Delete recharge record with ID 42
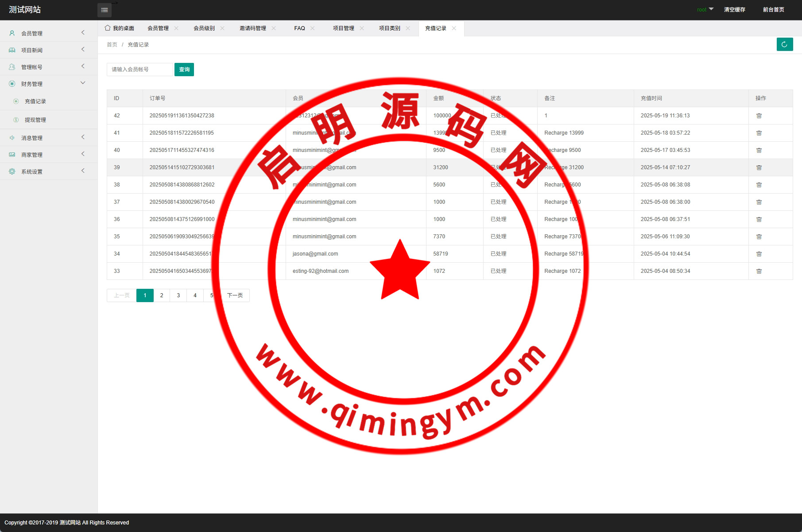Viewport: 802px width, 532px height. pyautogui.click(x=759, y=116)
